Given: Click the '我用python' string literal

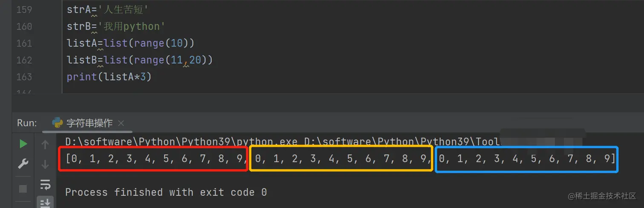Looking at the screenshot, I should click(x=132, y=26).
